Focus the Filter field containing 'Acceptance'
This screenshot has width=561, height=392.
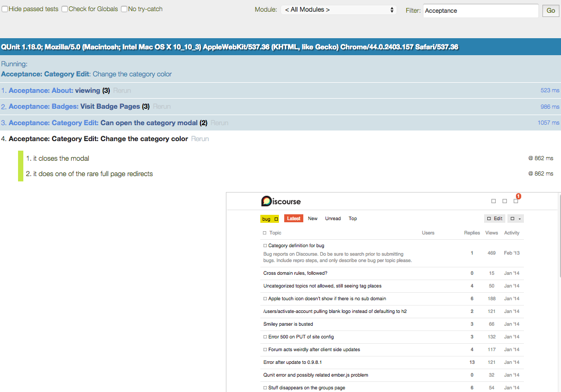(480, 11)
